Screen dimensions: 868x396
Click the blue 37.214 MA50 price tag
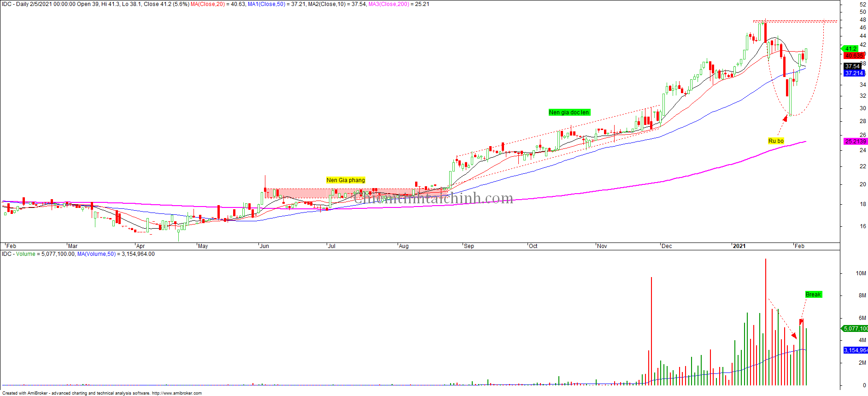pos(854,73)
